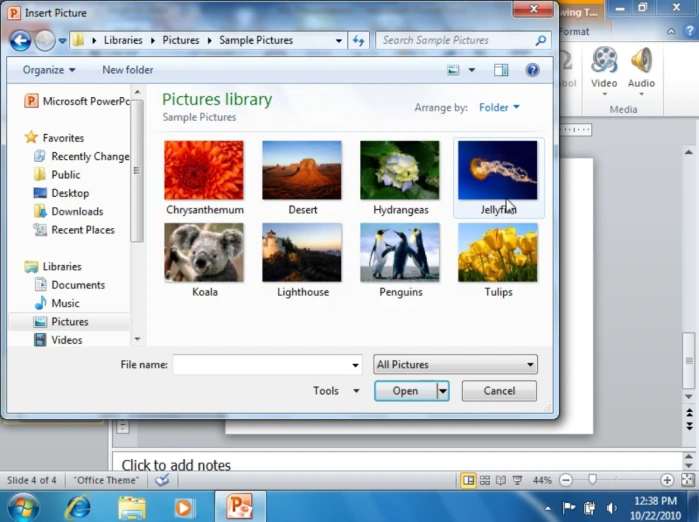Click the spell check icon in status bar
This screenshot has width=699, height=522.
pyautogui.click(x=162, y=480)
